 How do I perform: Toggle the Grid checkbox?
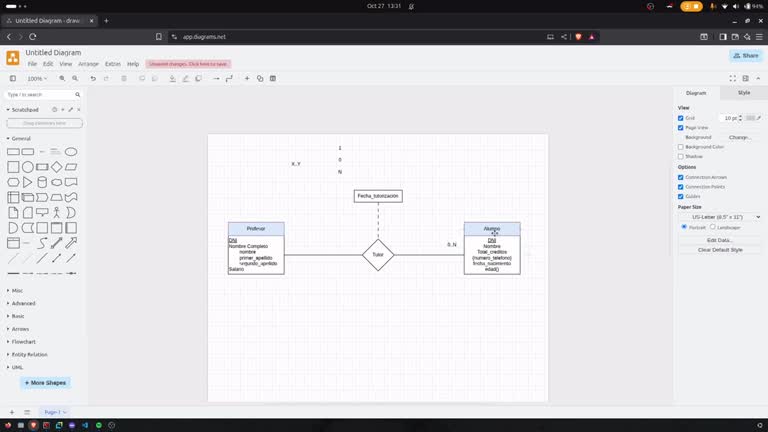680,118
